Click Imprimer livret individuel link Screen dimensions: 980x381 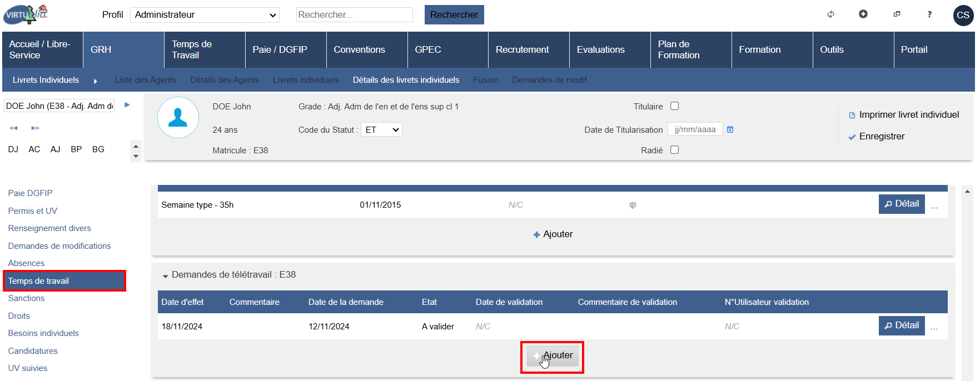[909, 115]
